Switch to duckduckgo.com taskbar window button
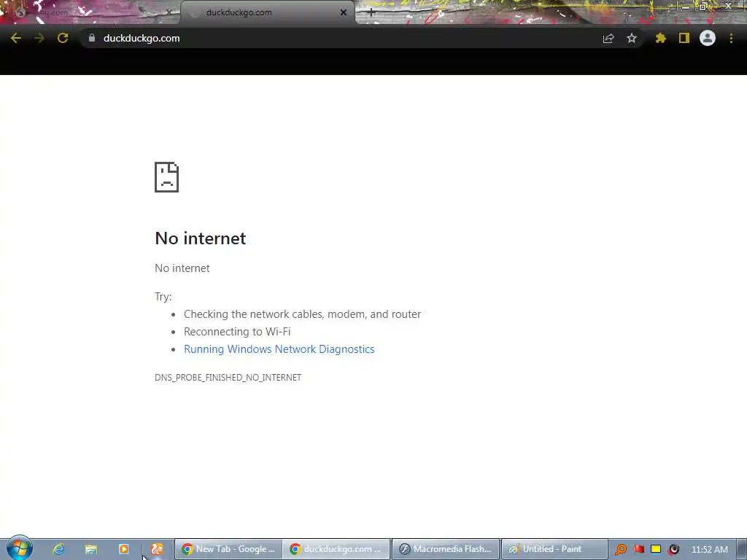Viewport: 747px width, 560px height. pos(336,549)
